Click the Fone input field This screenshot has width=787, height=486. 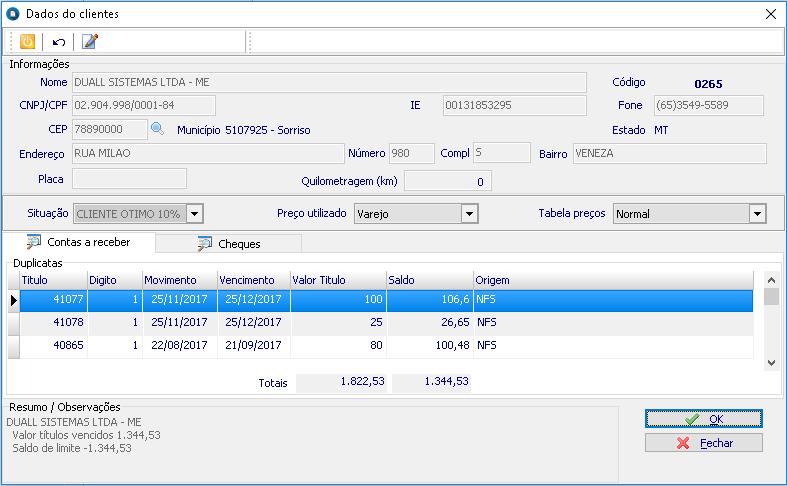click(709, 105)
